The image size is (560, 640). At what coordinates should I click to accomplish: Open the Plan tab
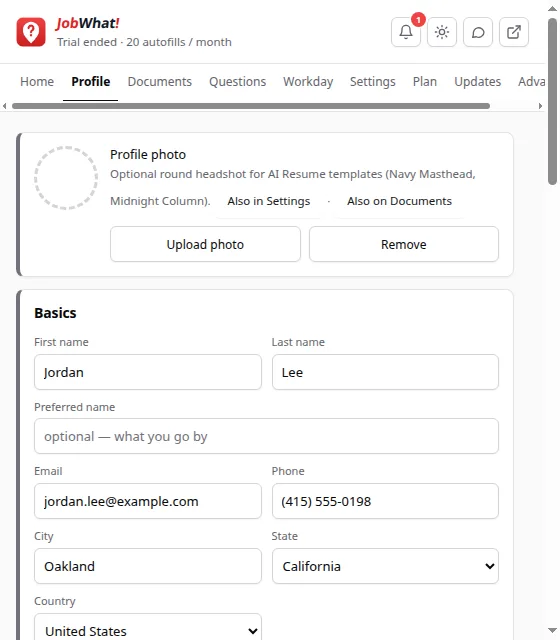pyautogui.click(x=425, y=82)
